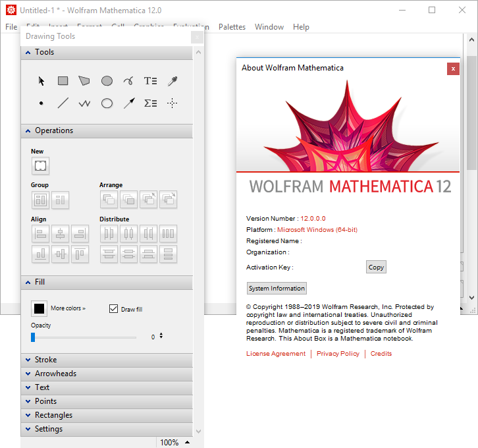
Task: Select the filled Disk tool
Action: pos(107,81)
